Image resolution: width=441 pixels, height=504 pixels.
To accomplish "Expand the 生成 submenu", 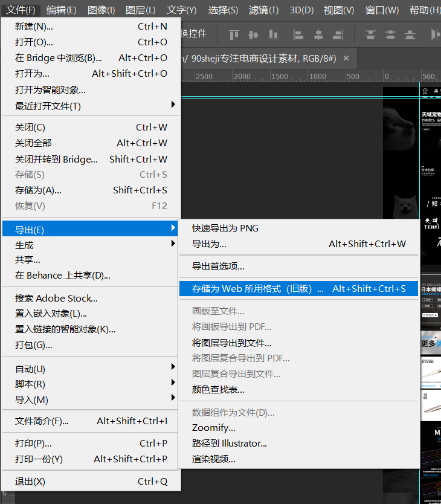I will coord(90,245).
